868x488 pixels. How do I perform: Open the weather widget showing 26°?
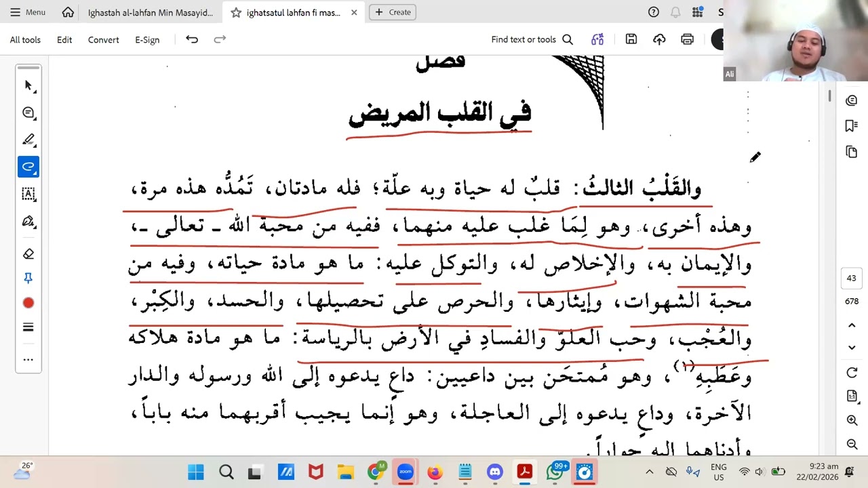pyautogui.click(x=22, y=472)
